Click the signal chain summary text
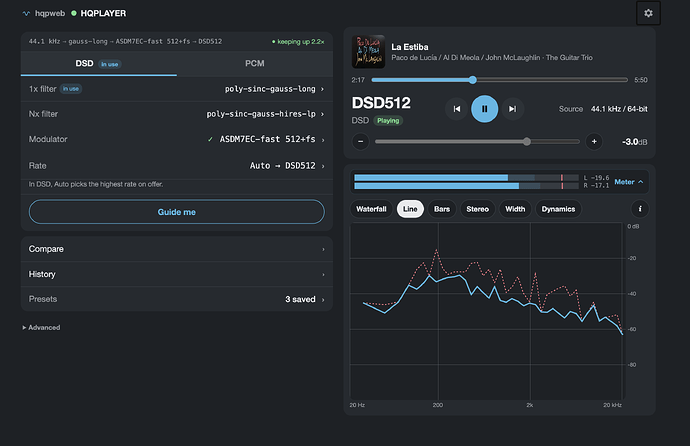The image size is (690, 446). 125,41
